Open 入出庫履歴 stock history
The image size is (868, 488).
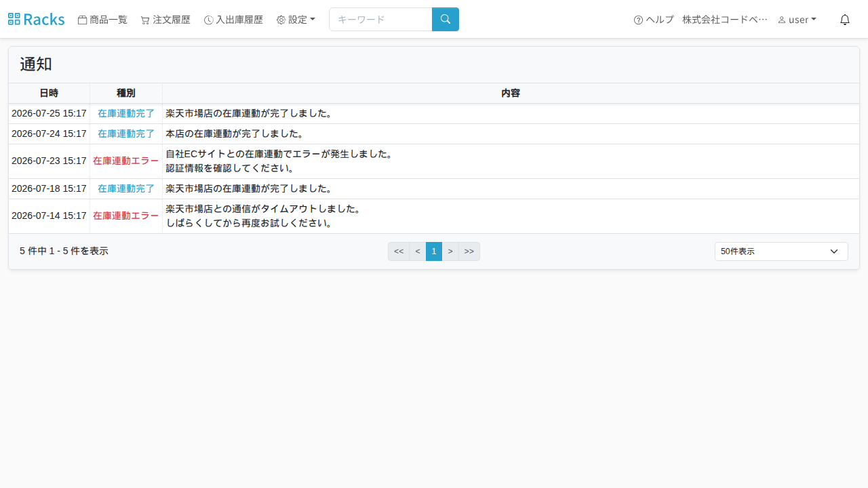pos(233,20)
